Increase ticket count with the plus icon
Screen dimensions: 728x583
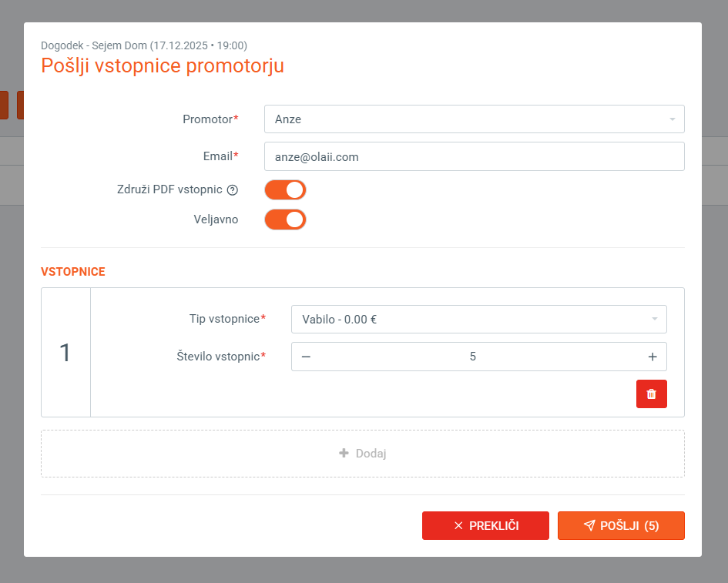click(653, 357)
